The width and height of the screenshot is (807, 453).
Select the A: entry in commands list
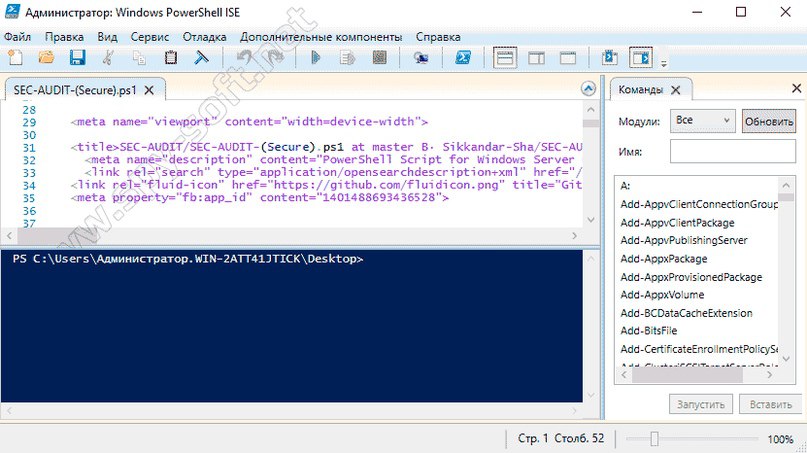pos(625,186)
